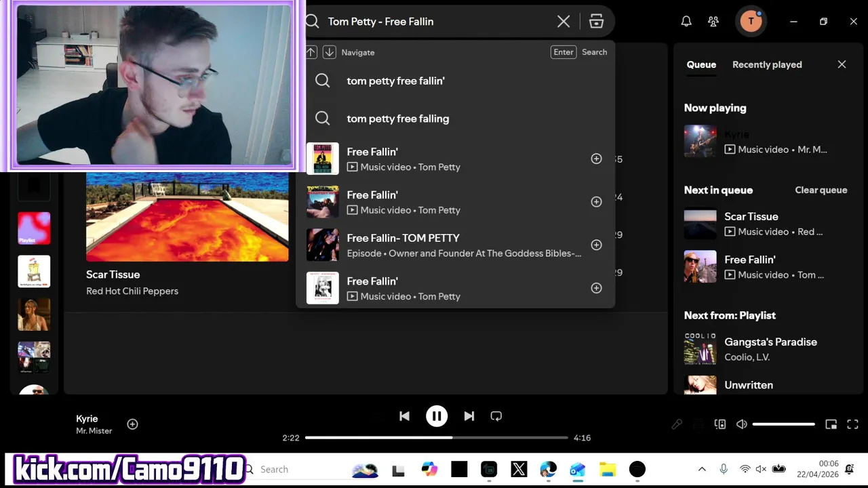The image size is (868, 488).
Task: Open Connect to a device icon
Action: click(x=720, y=424)
